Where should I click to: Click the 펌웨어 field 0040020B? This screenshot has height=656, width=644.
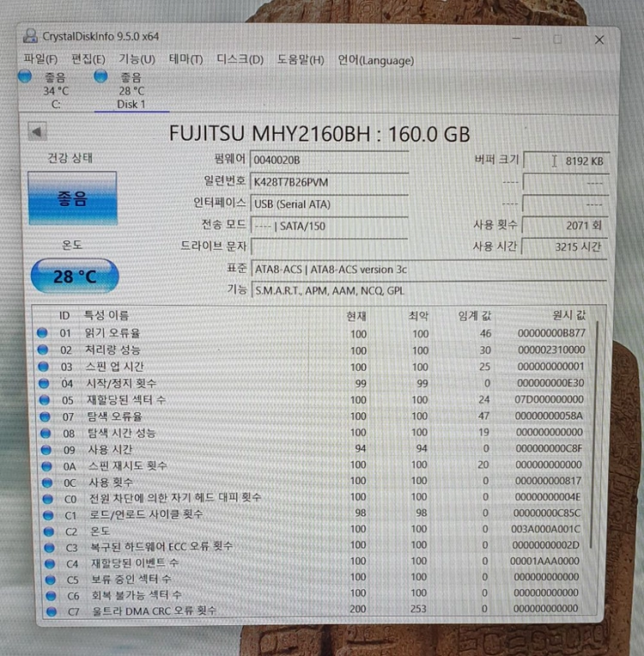(x=330, y=160)
